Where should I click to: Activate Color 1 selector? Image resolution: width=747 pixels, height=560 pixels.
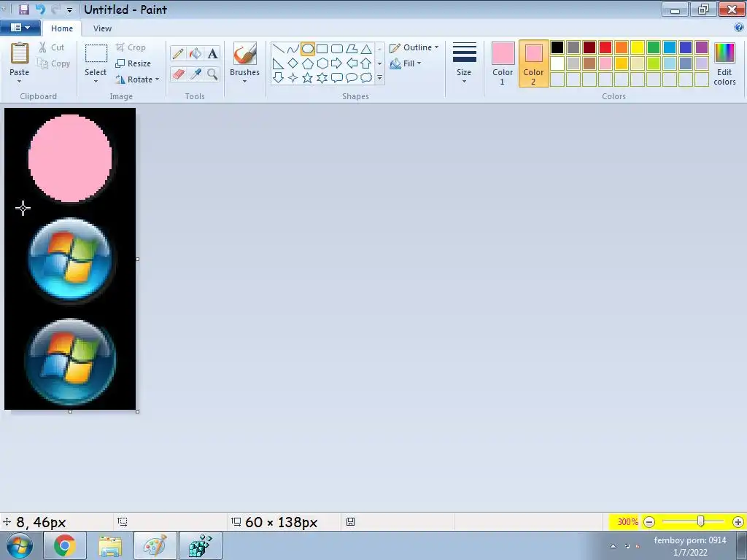click(x=503, y=64)
